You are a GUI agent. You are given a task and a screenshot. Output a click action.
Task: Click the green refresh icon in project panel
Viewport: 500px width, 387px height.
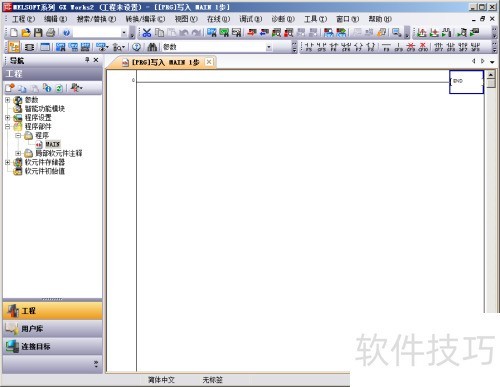(x=59, y=88)
